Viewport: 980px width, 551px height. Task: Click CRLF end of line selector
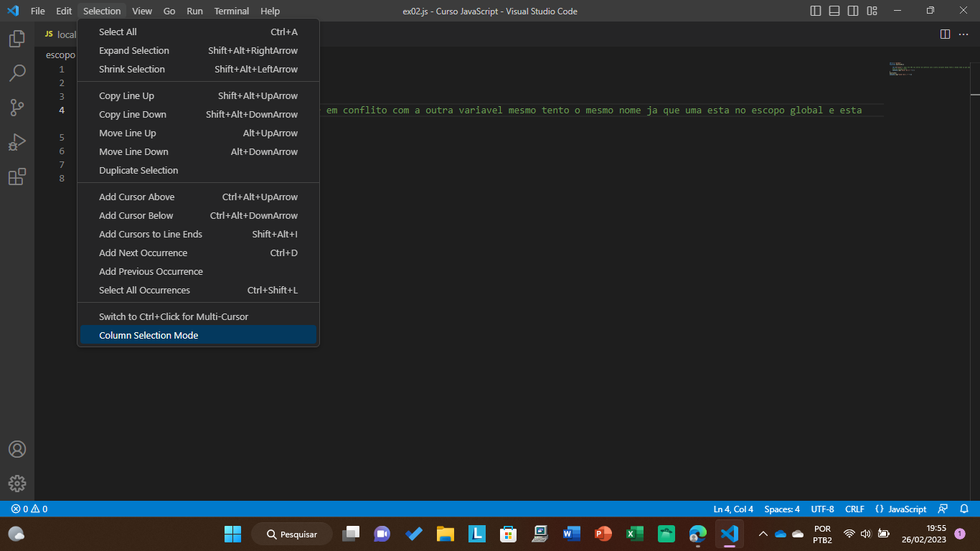tap(854, 509)
